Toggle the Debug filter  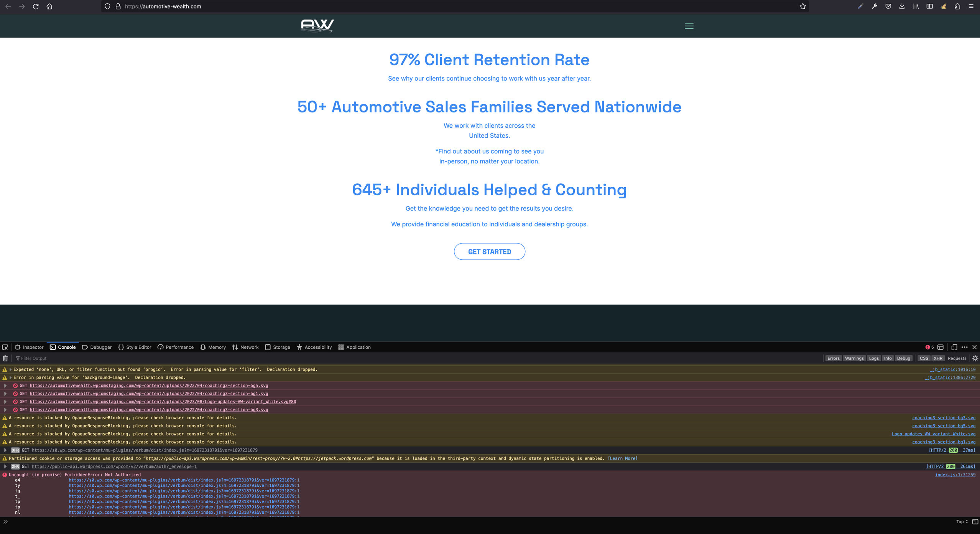coord(903,358)
